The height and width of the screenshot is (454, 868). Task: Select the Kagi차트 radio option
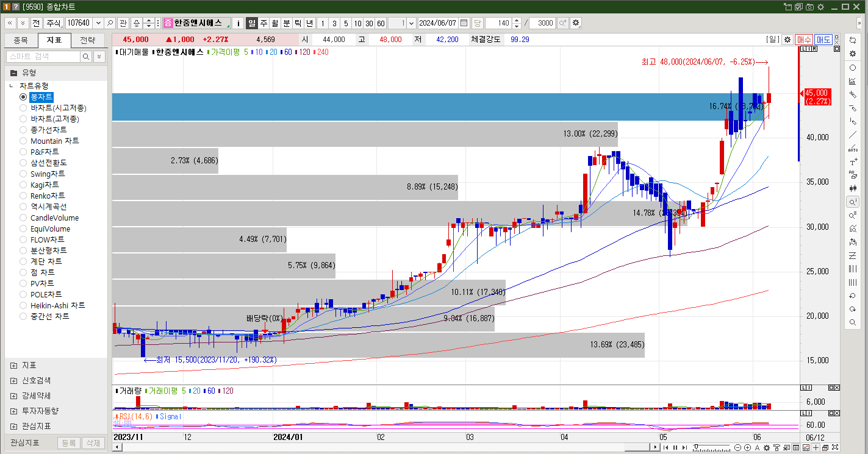(x=23, y=185)
